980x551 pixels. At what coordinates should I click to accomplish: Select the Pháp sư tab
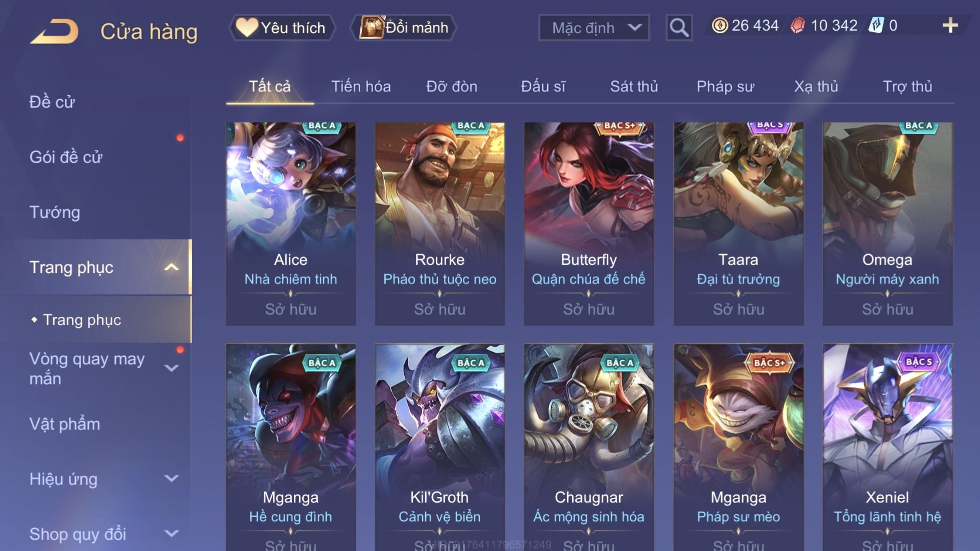tap(725, 86)
